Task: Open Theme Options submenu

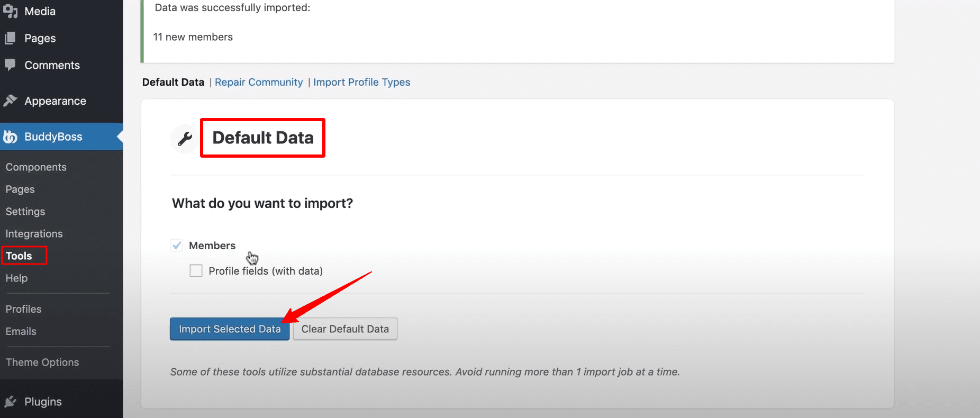Action: (x=42, y=362)
